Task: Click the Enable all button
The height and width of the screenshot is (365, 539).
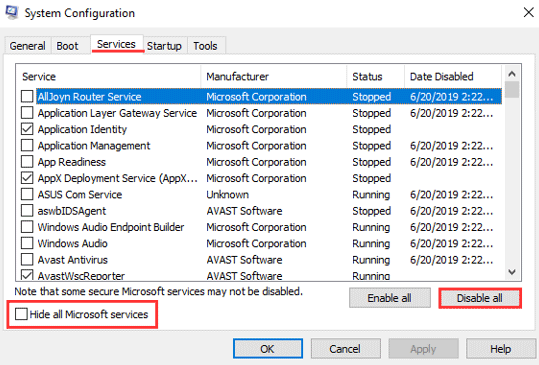Action: pos(389,298)
